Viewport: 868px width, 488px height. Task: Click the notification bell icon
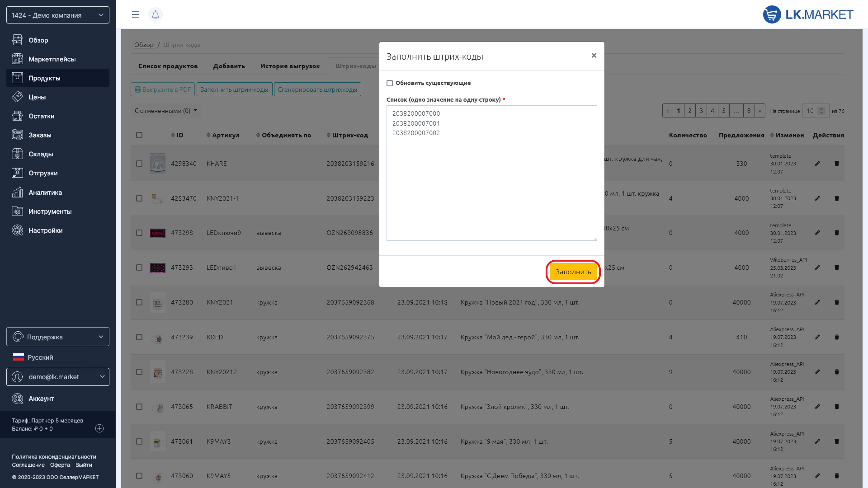[155, 14]
